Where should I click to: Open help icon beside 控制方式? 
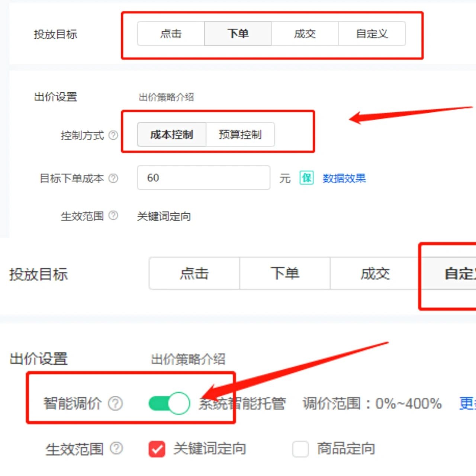click(113, 135)
